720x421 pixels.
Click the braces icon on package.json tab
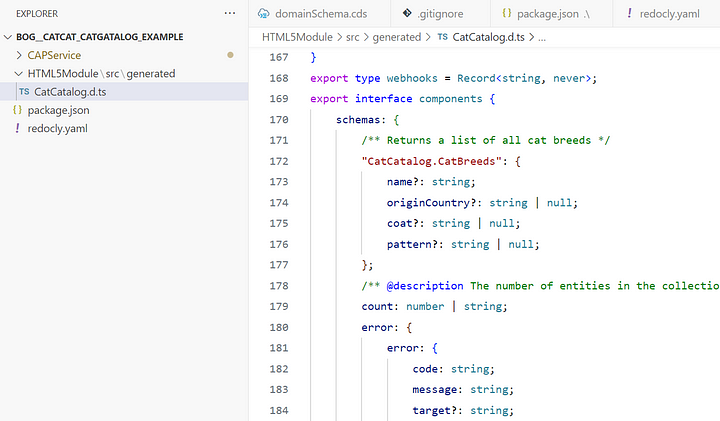(506, 13)
